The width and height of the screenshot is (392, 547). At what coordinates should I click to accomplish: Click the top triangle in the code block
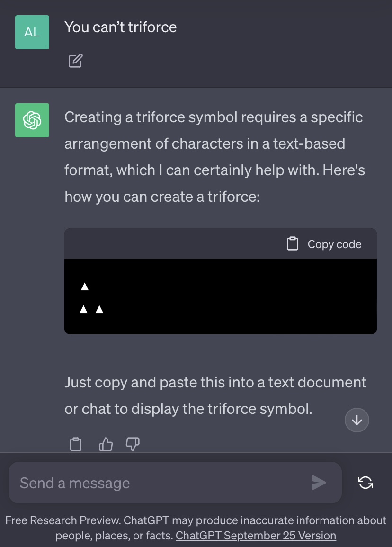pos(85,287)
